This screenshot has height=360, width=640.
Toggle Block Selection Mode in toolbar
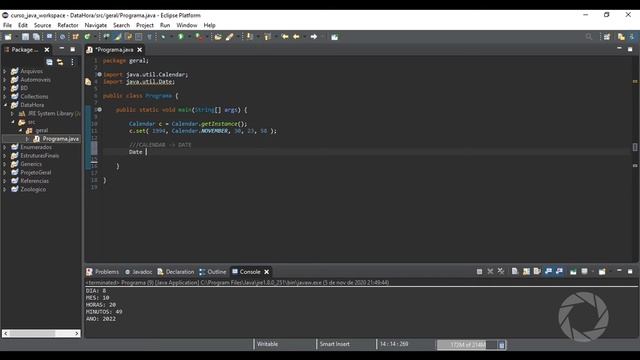coord(139,37)
